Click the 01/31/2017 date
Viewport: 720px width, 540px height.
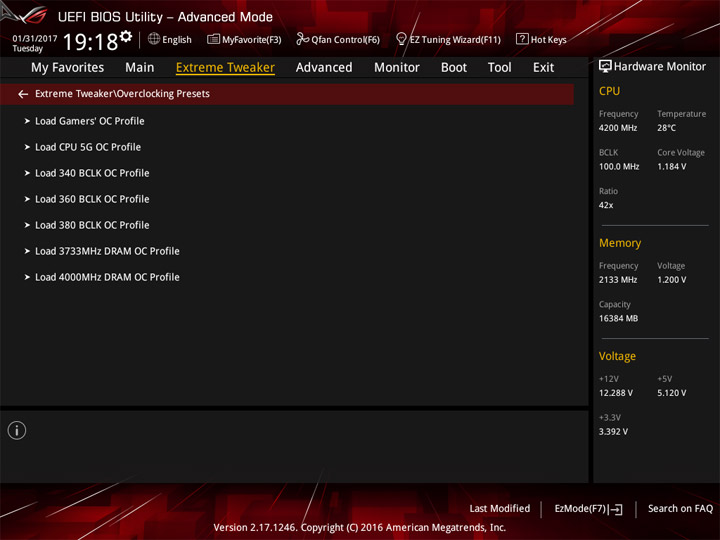click(35, 39)
